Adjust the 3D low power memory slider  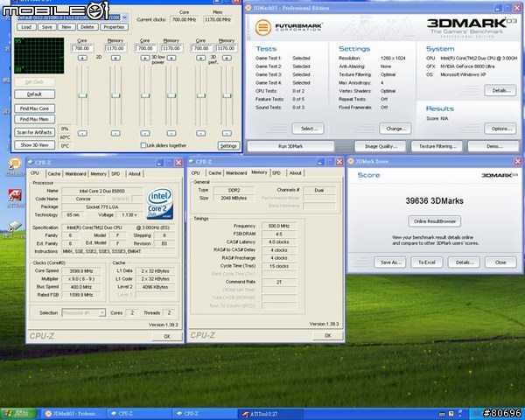171,95
